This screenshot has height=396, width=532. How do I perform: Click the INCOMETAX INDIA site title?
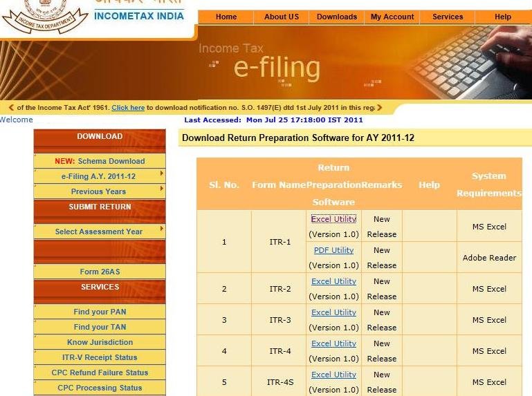click(x=139, y=16)
